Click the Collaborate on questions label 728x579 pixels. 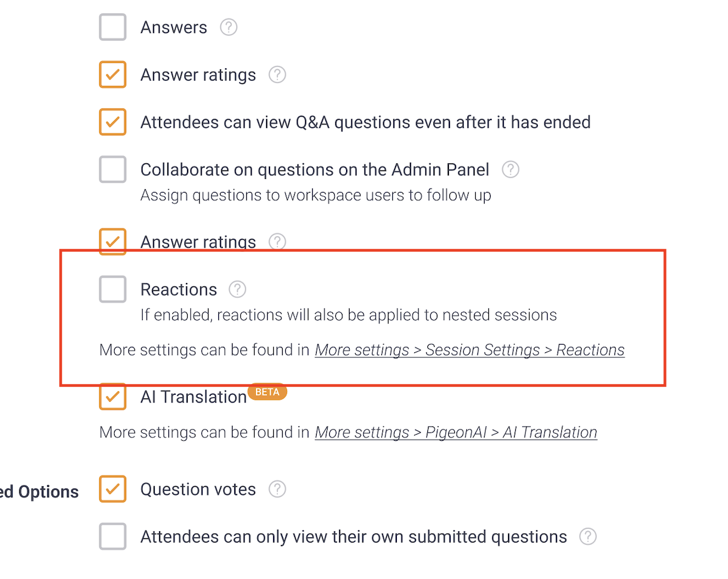pos(314,170)
